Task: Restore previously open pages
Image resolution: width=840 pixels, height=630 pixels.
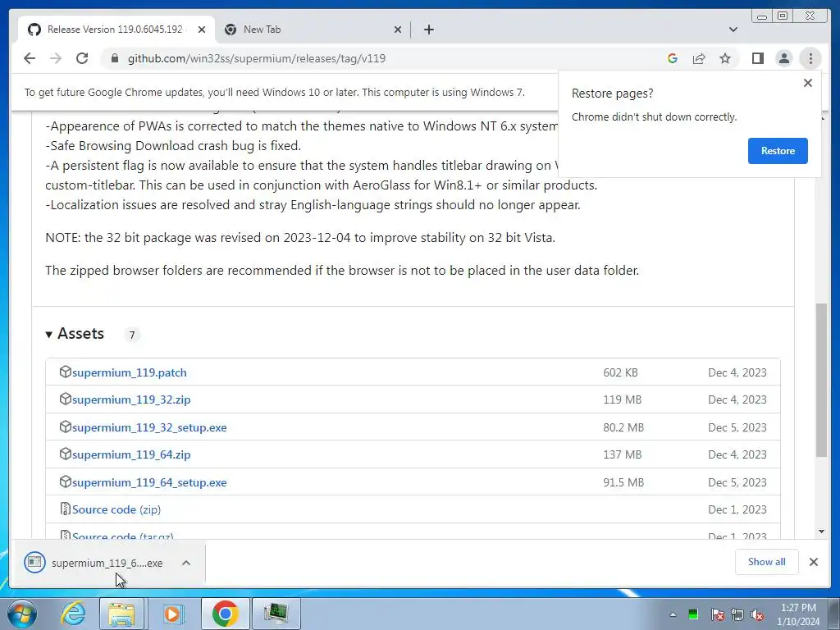Action: 778,151
